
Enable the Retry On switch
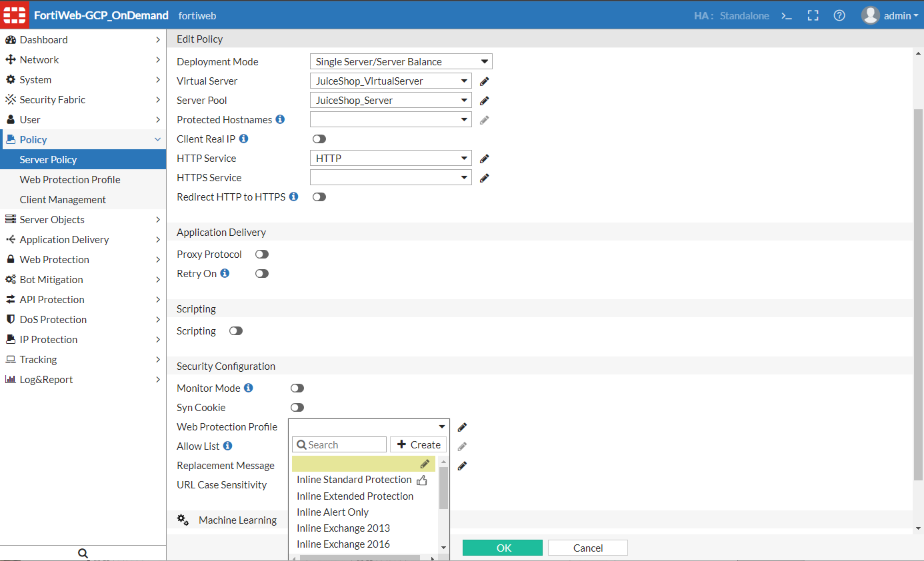coord(262,274)
